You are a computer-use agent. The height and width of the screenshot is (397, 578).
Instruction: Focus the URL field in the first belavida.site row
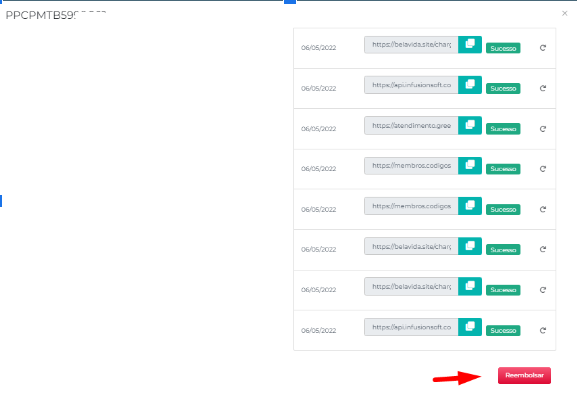(x=411, y=45)
